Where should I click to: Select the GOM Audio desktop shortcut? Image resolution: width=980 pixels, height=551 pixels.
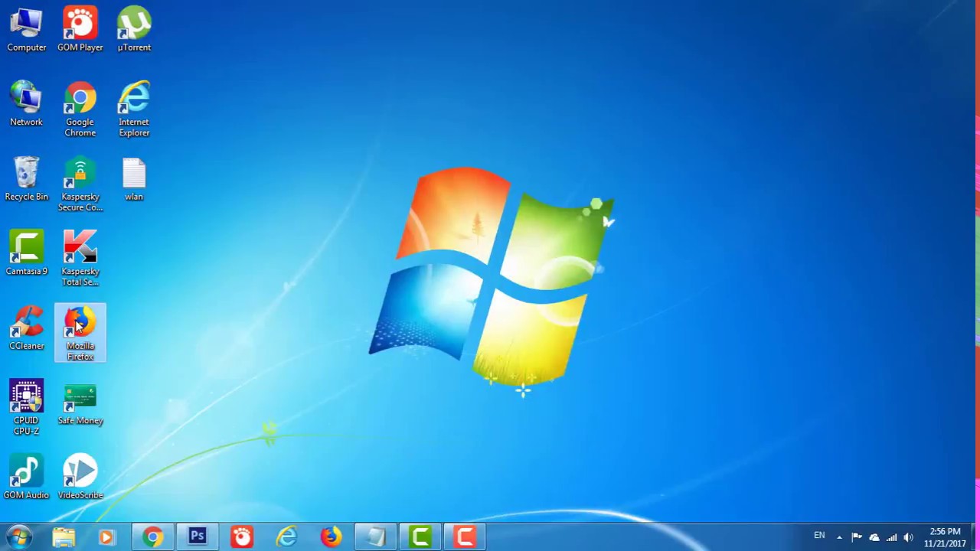[x=27, y=478]
